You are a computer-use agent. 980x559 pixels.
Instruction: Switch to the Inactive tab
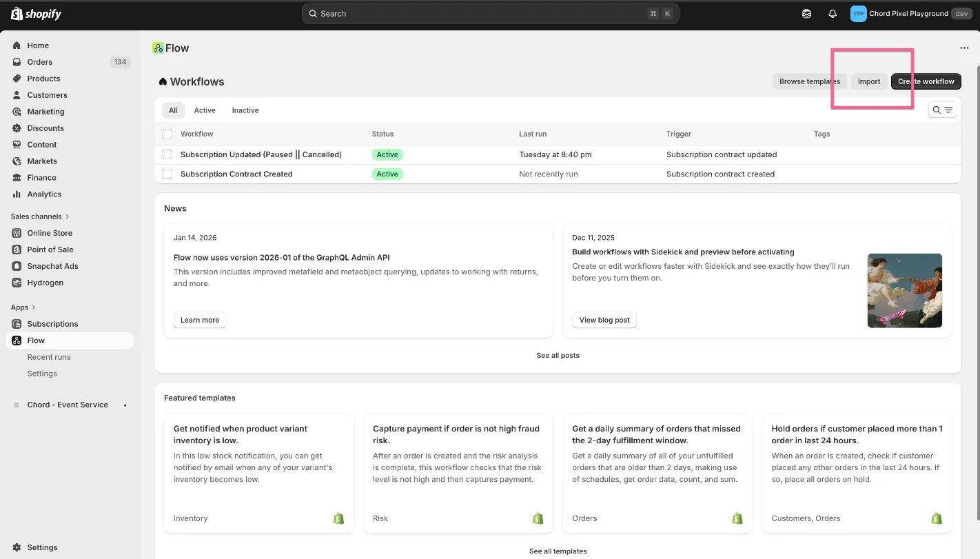point(245,110)
